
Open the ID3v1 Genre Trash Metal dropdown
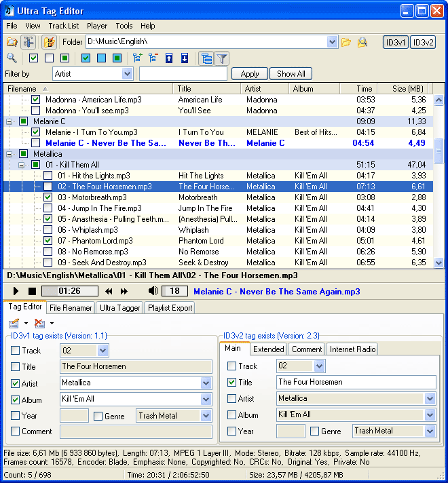pos(206,416)
